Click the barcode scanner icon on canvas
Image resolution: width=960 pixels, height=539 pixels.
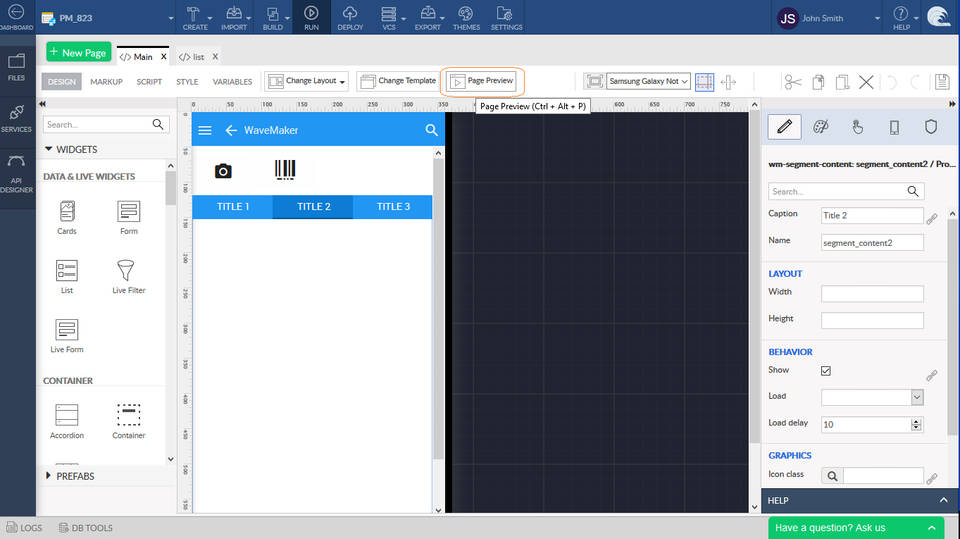(286, 171)
